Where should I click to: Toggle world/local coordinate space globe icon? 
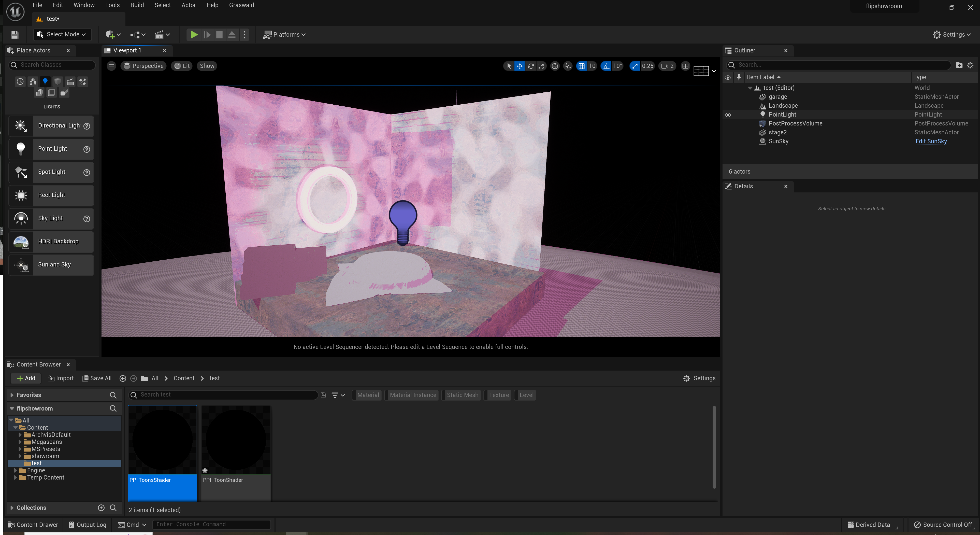[x=555, y=66]
